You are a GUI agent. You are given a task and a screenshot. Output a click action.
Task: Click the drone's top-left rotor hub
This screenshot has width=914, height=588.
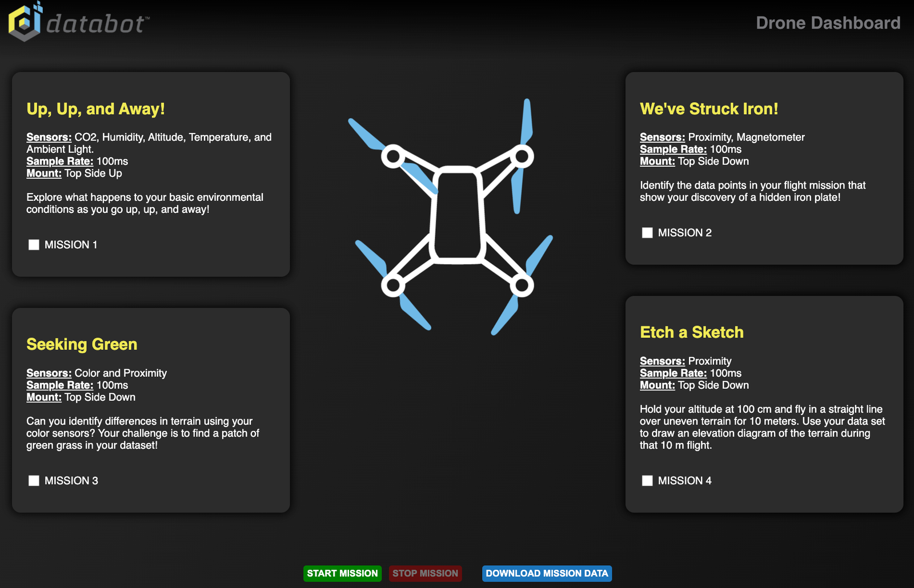[x=393, y=156]
